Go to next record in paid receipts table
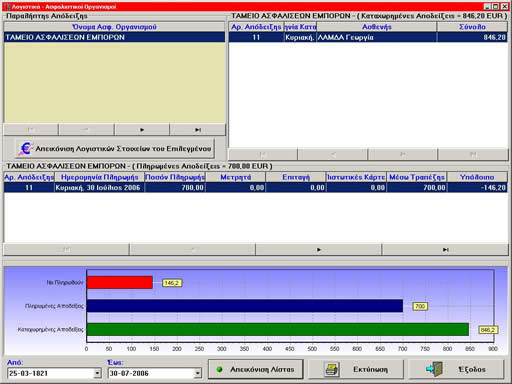 click(319, 250)
